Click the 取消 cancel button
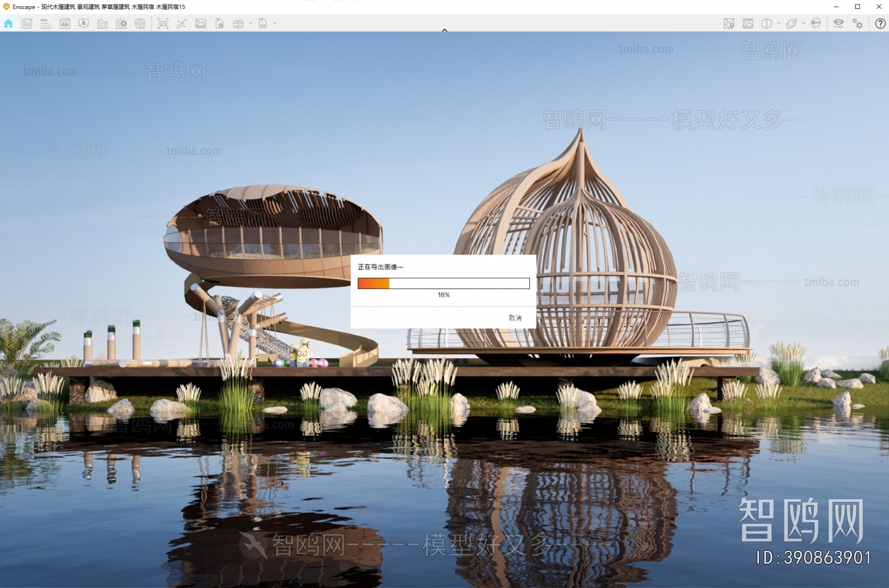The image size is (889, 588). 515,318
